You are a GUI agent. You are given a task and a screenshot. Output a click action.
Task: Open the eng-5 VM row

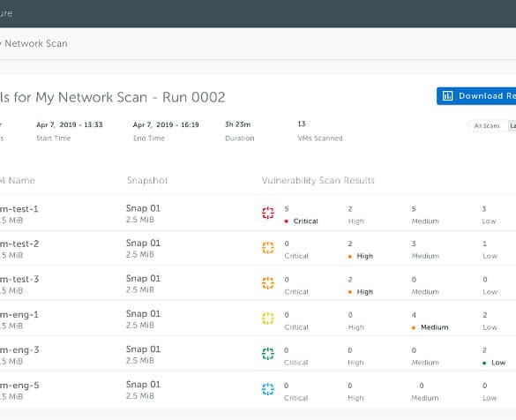(258, 390)
